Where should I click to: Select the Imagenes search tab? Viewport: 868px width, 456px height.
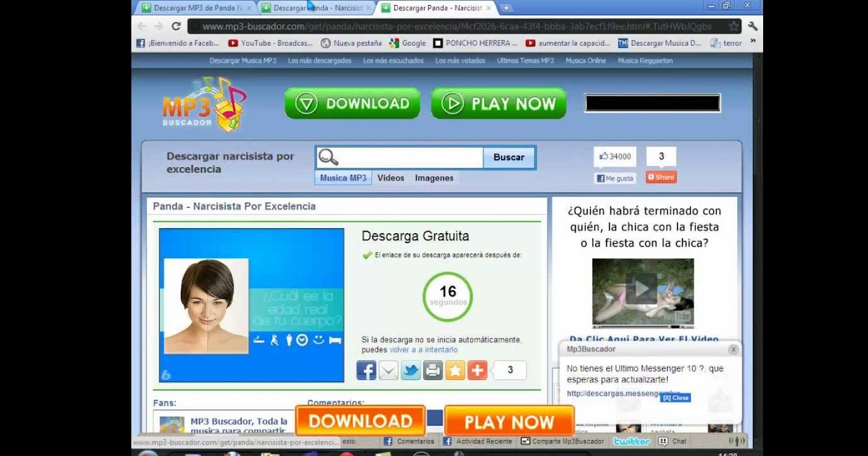click(434, 178)
